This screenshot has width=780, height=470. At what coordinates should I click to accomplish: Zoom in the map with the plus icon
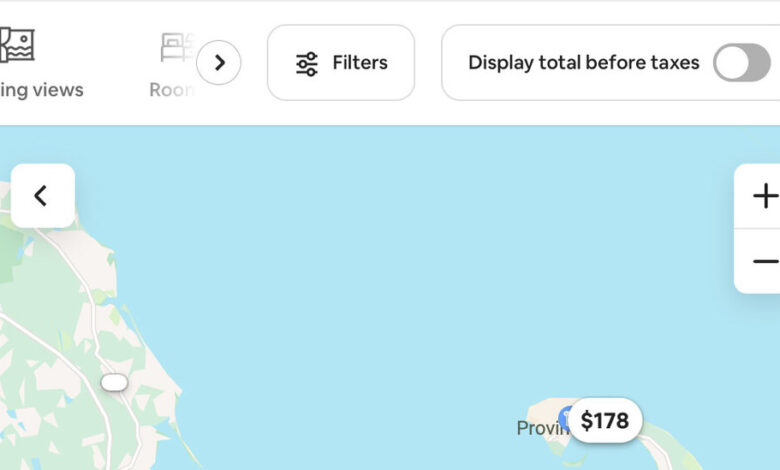(x=765, y=195)
